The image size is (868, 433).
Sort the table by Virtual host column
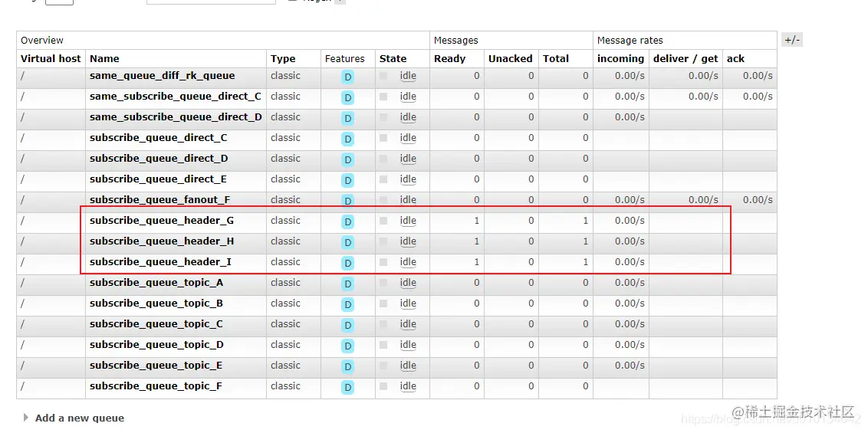click(x=51, y=58)
